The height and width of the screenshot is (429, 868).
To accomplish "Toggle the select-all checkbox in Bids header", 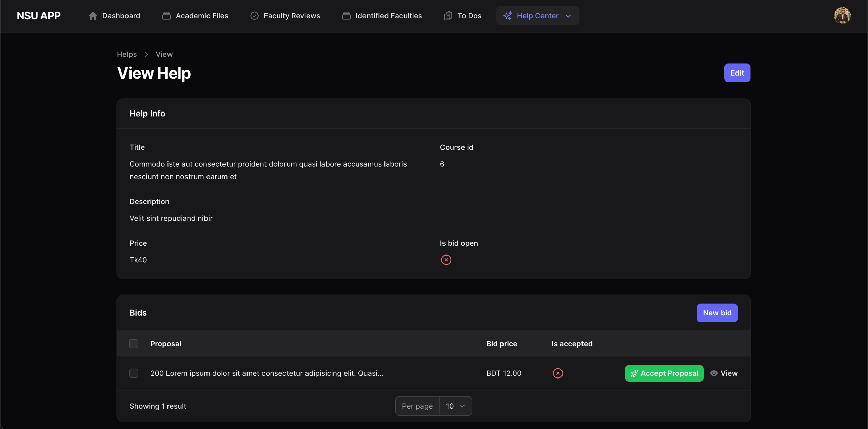I will 134,344.
